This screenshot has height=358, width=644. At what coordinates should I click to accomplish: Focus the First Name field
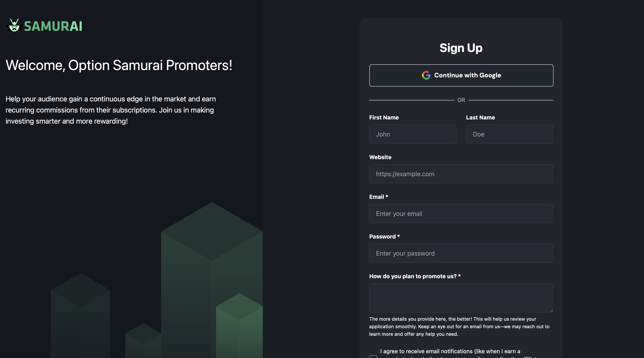412,134
